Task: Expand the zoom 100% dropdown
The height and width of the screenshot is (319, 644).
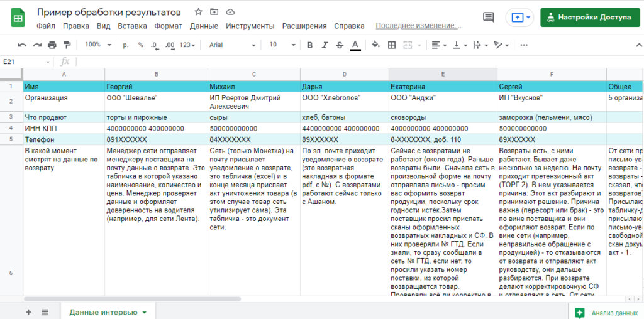Action: 98,45
